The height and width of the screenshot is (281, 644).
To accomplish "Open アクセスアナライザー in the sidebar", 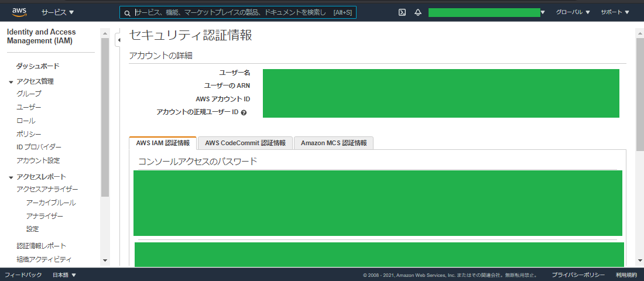I will [47, 189].
